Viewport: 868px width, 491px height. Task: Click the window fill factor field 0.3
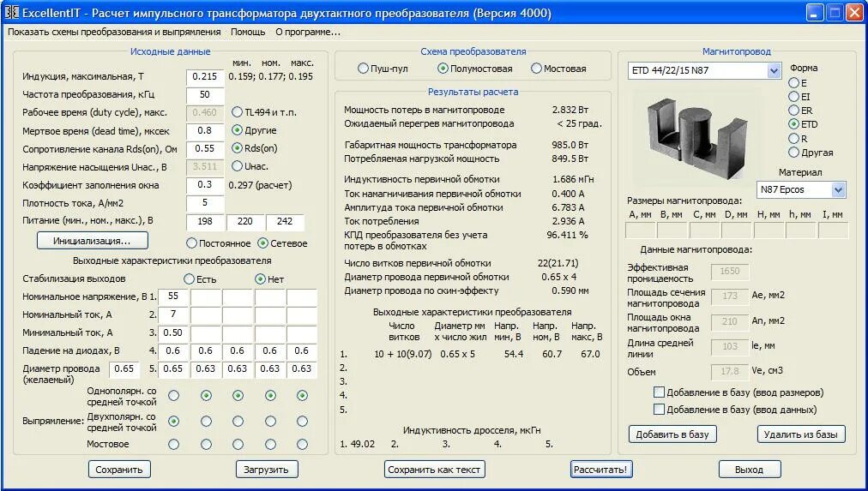[x=205, y=185]
